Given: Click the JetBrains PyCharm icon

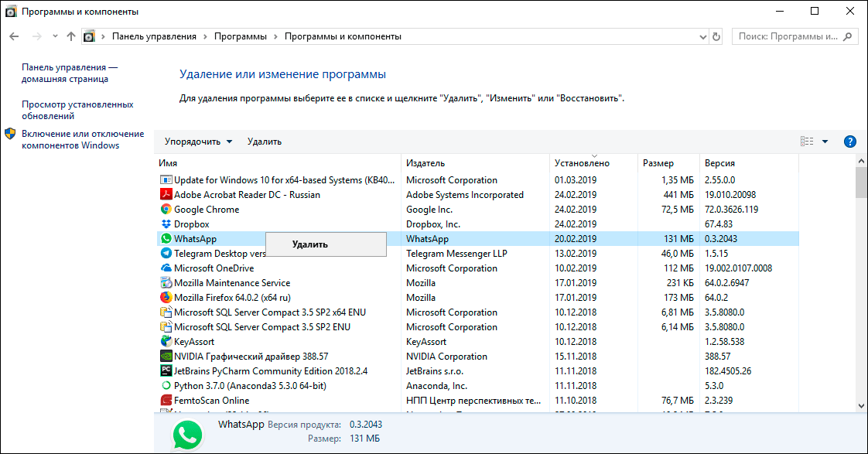Looking at the screenshot, I should pyautogui.click(x=166, y=370).
